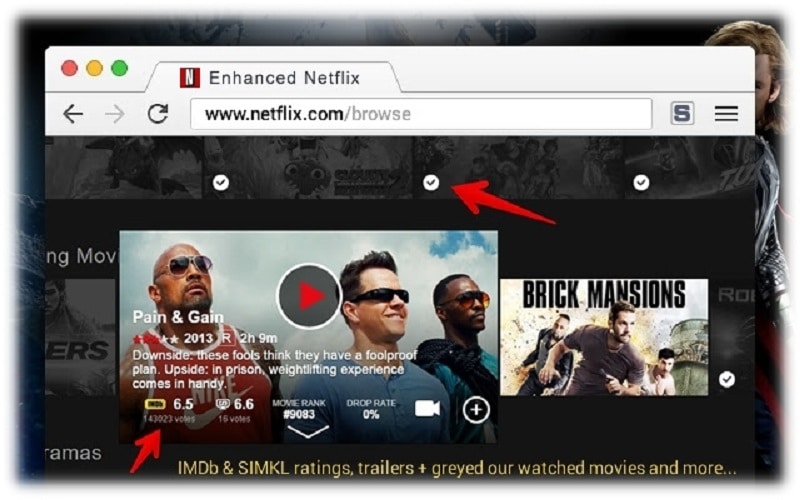Click the Netflix favicon on tab
The width and height of the screenshot is (800, 500).
[190, 78]
